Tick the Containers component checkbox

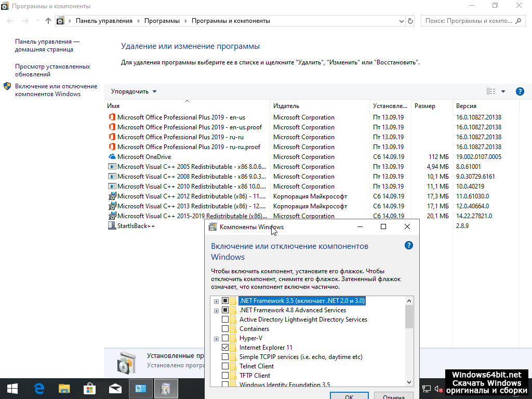225,329
